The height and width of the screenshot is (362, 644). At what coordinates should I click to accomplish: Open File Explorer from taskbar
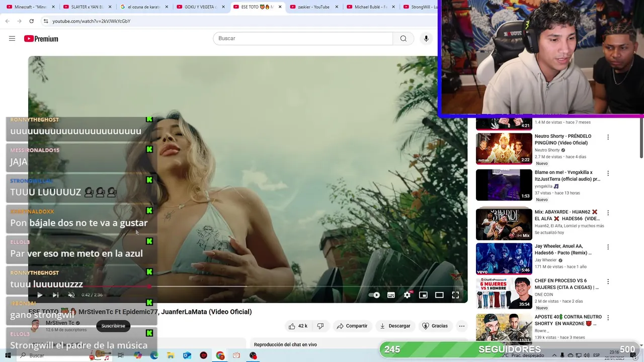coord(171,355)
